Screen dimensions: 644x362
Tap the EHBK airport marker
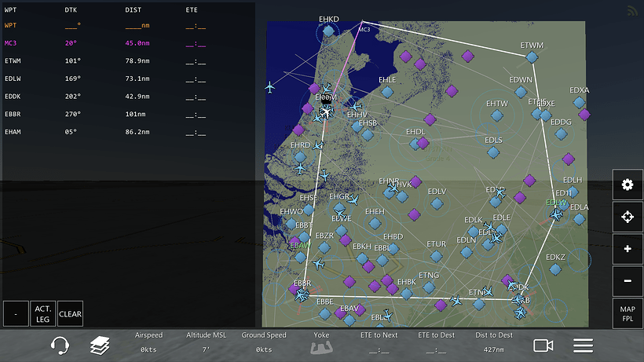point(407,294)
